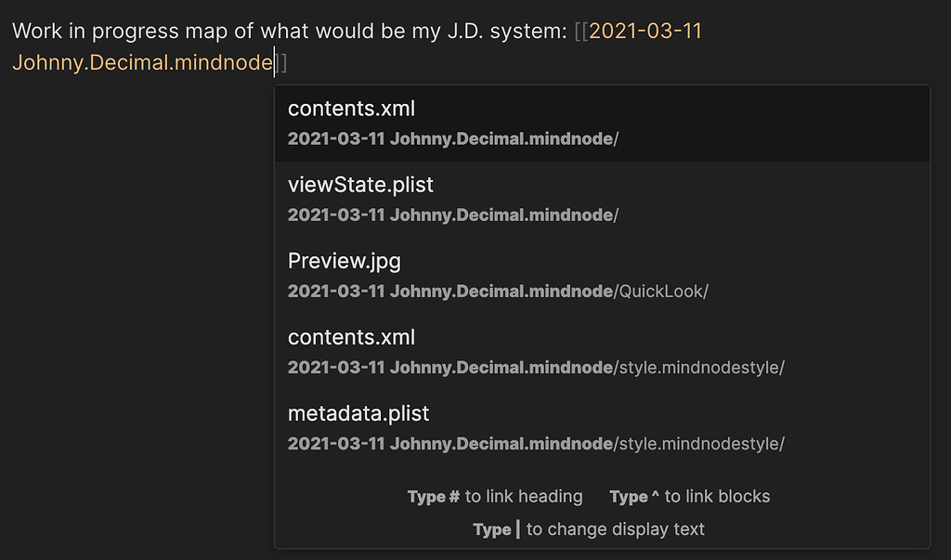The height and width of the screenshot is (560, 951).
Task: Select the metadata.plist suggestion at the bottom
Action: (x=359, y=413)
